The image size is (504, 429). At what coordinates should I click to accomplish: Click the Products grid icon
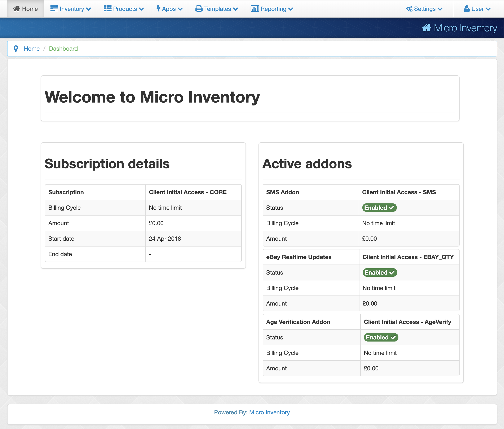click(107, 9)
